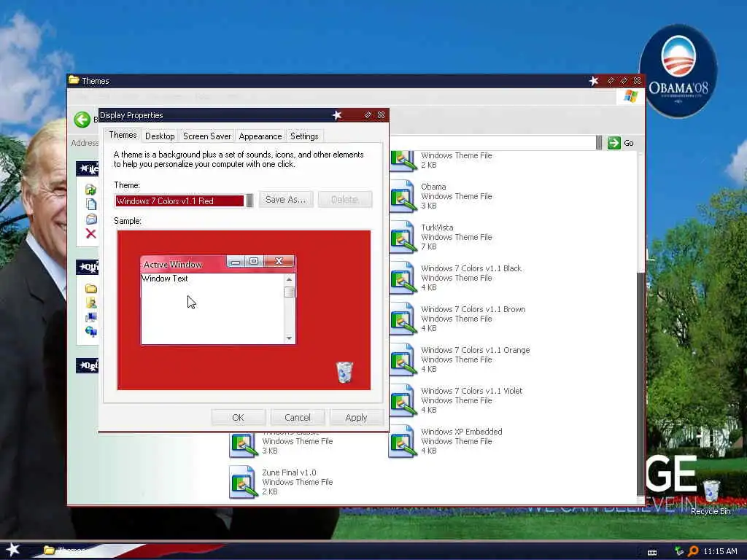This screenshot has height=560, width=747.
Task: Click the OK button
Action: point(239,417)
